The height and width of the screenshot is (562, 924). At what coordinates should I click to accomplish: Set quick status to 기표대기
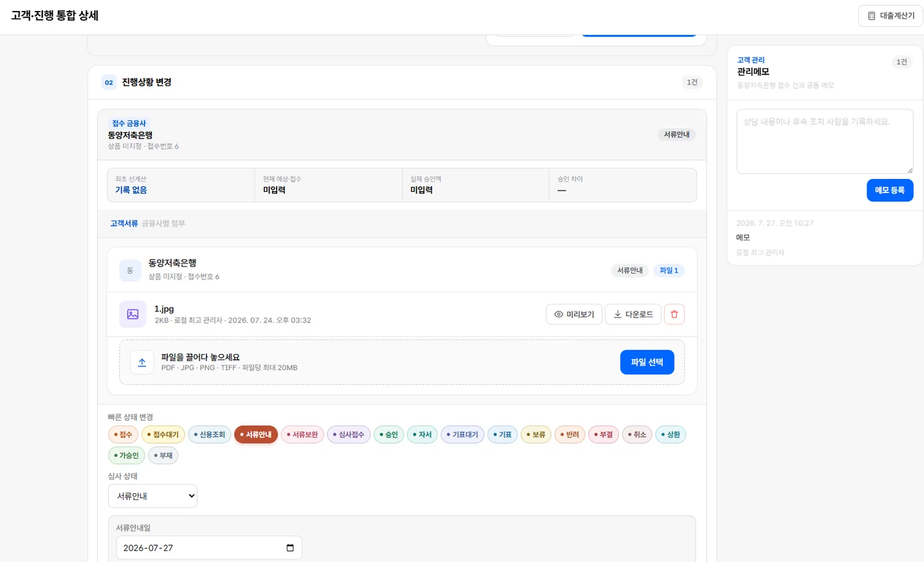(463, 435)
